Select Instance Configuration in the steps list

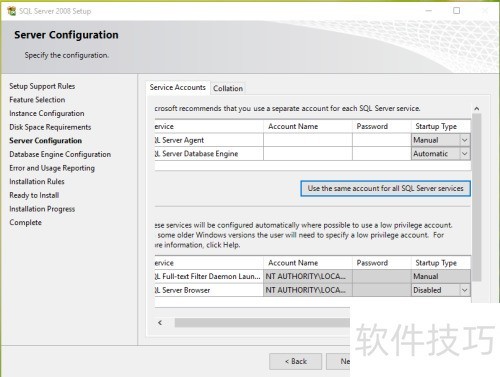pyautogui.click(x=47, y=113)
